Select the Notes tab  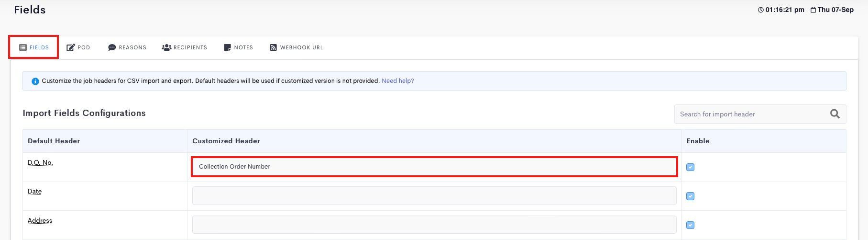point(239,47)
